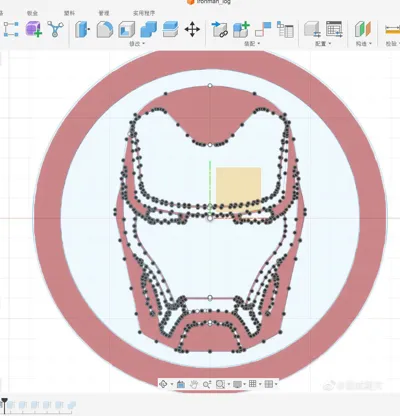Expand the 构造 (Construct) dropdown
400x416 pixels.
click(x=364, y=44)
